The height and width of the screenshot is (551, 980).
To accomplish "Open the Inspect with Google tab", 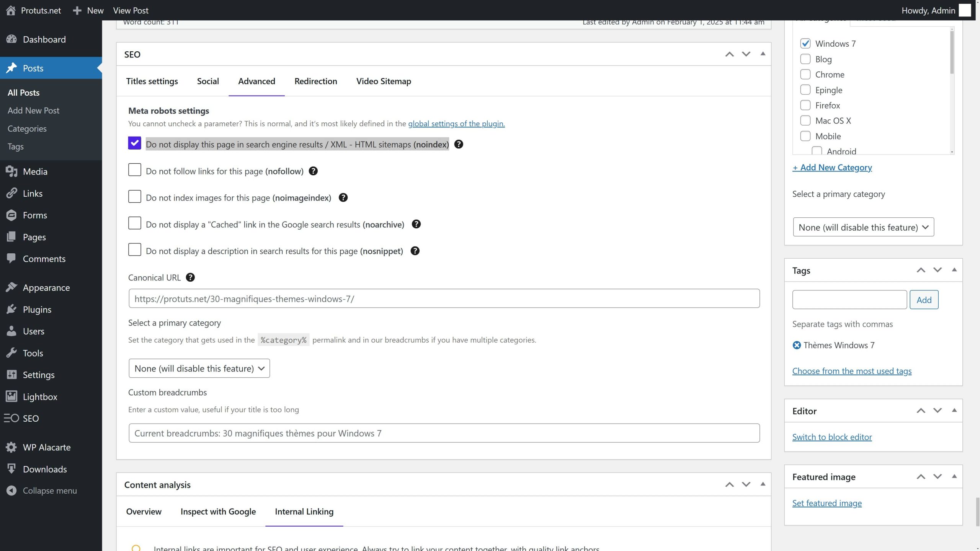I will pos(218,512).
